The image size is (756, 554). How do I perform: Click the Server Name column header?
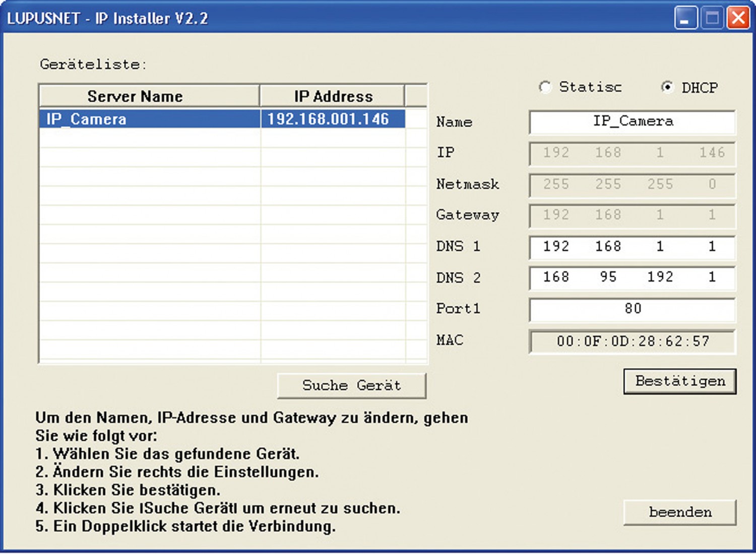click(150, 96)
